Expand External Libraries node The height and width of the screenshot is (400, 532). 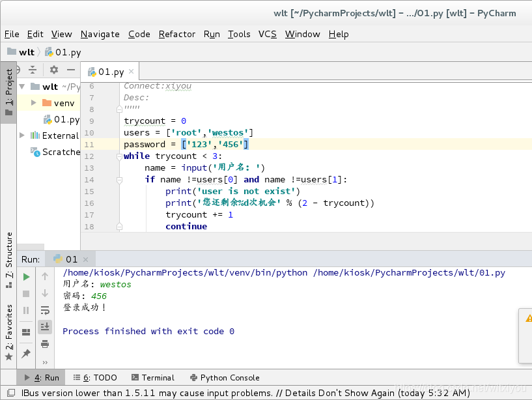coord(22,135)
